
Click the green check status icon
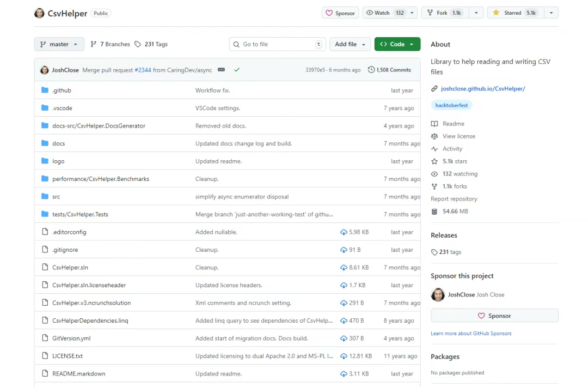click(x=237, y=70)
